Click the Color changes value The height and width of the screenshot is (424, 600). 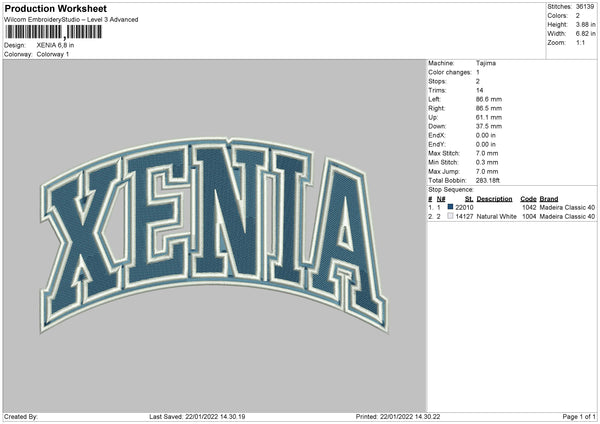(478, 72)
